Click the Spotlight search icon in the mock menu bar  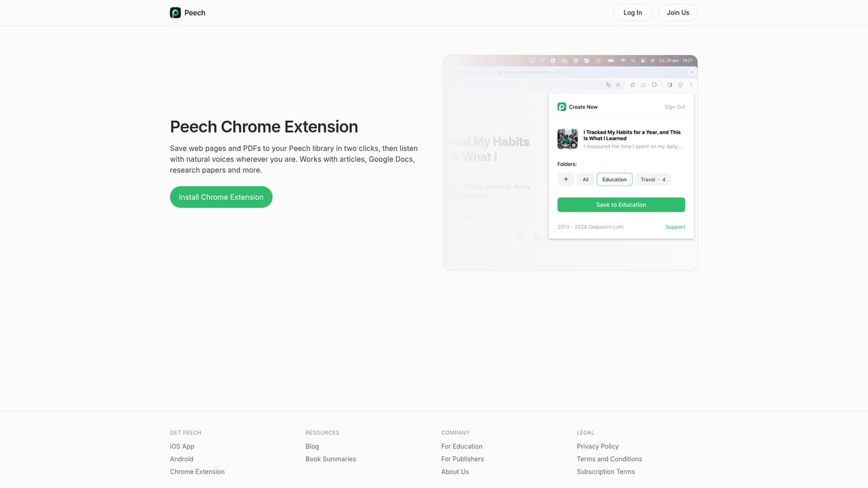pyautogui.click(x=633, y=60)
